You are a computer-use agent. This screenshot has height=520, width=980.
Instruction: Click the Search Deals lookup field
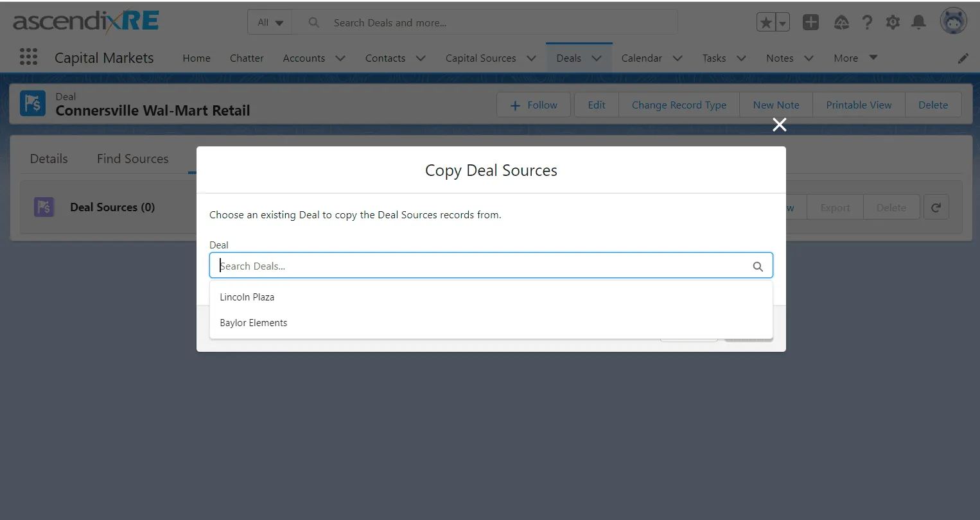[x=491, y=266]
